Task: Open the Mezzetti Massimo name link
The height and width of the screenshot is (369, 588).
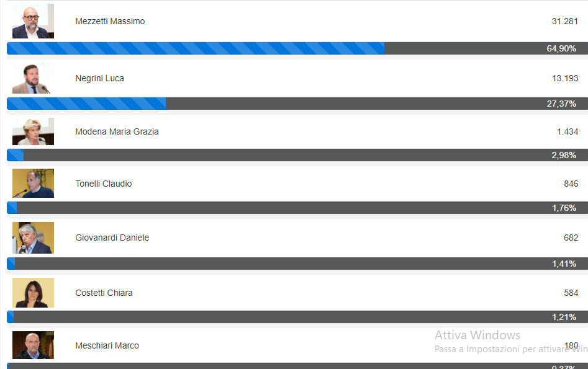Action: [110, 21]
